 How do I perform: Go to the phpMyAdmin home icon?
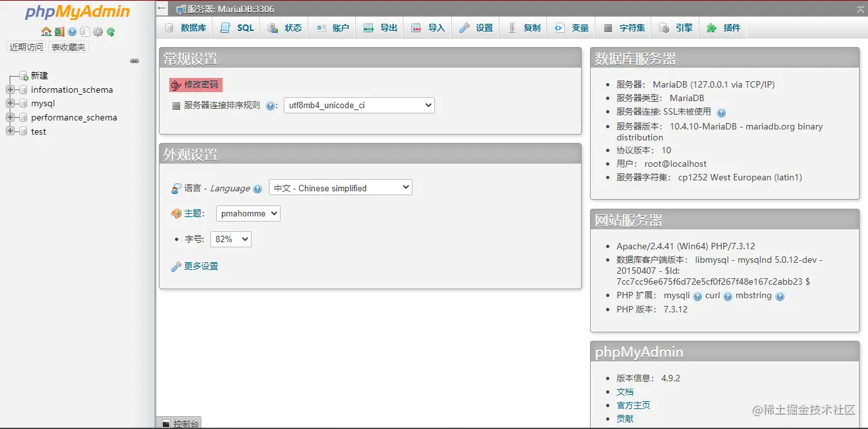coord(46,32)
